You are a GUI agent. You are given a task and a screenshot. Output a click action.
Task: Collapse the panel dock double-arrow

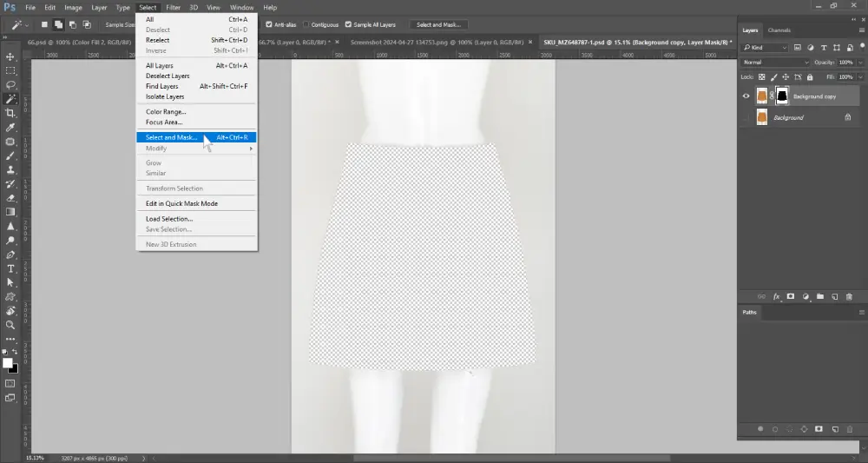tap(853, 19)
